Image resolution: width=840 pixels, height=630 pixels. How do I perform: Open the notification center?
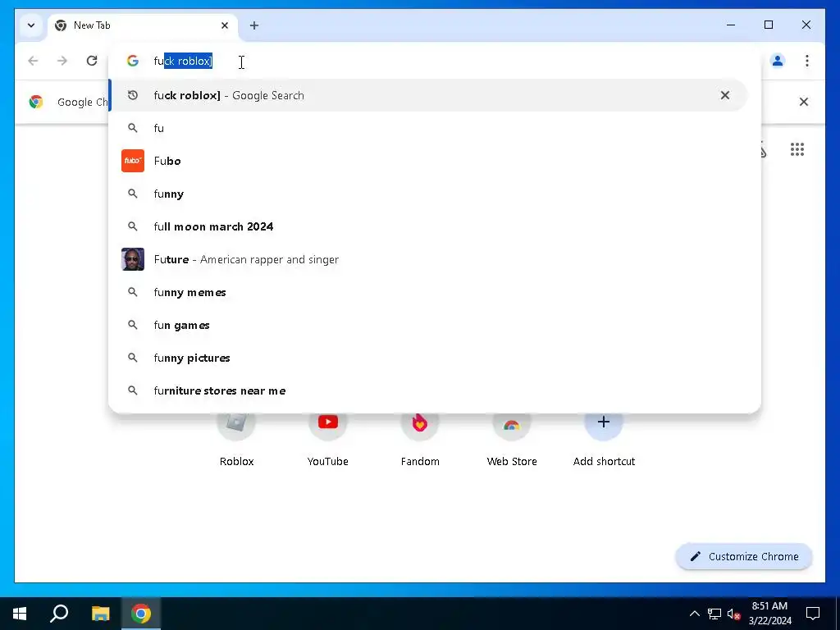pyautogui.click(x=813, y=614)
